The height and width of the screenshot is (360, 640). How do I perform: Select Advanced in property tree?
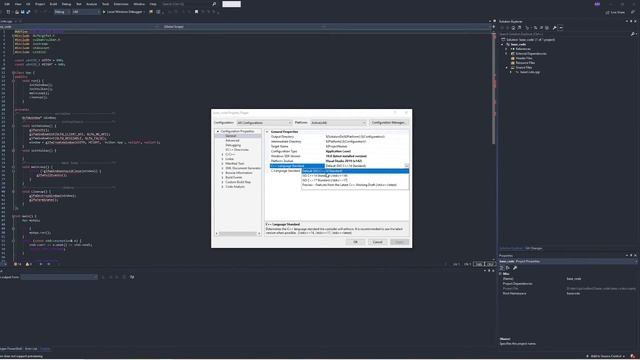point(232,140)
